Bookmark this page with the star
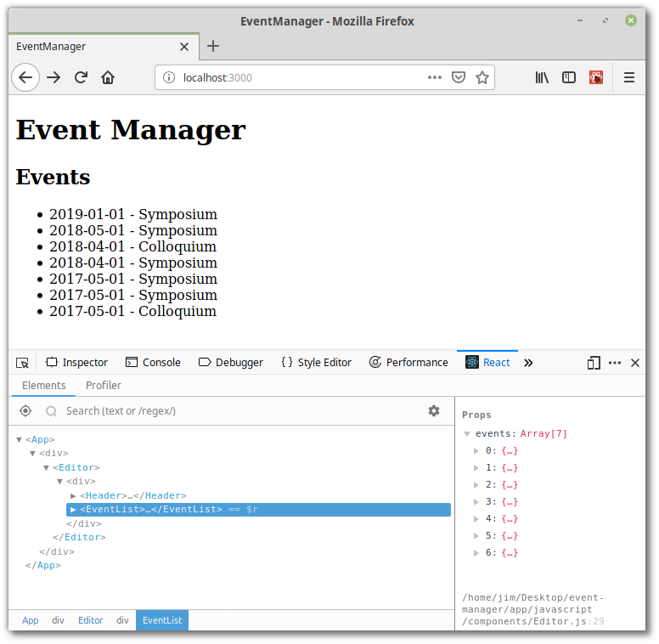This screenshot has width=659, height=644. [482, 77]
